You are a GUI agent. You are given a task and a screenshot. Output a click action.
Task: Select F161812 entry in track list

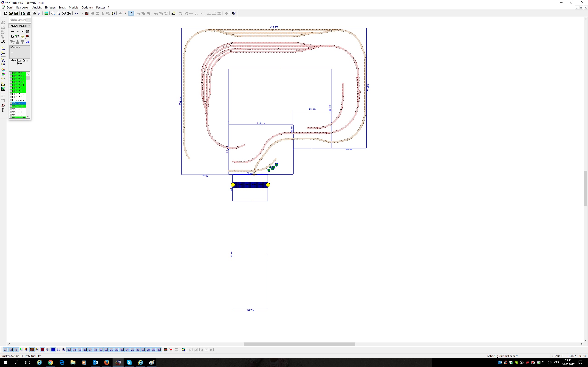click(17, 97)
